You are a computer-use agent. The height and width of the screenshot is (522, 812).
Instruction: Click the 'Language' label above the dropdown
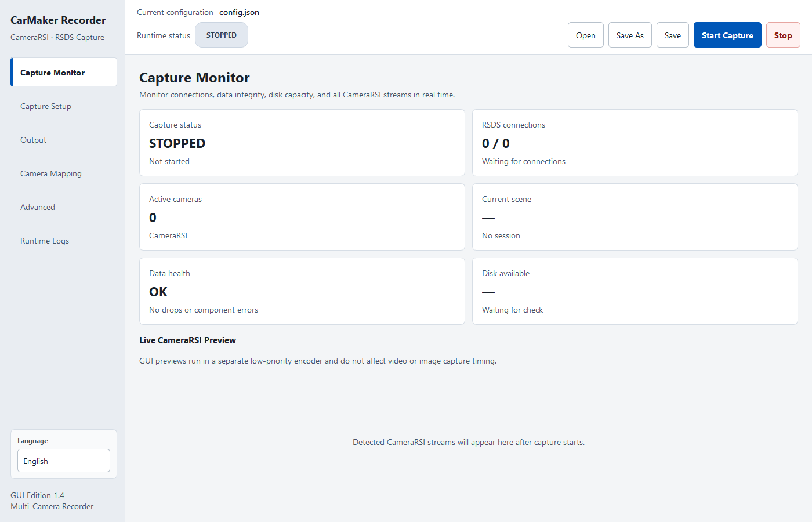33,441
